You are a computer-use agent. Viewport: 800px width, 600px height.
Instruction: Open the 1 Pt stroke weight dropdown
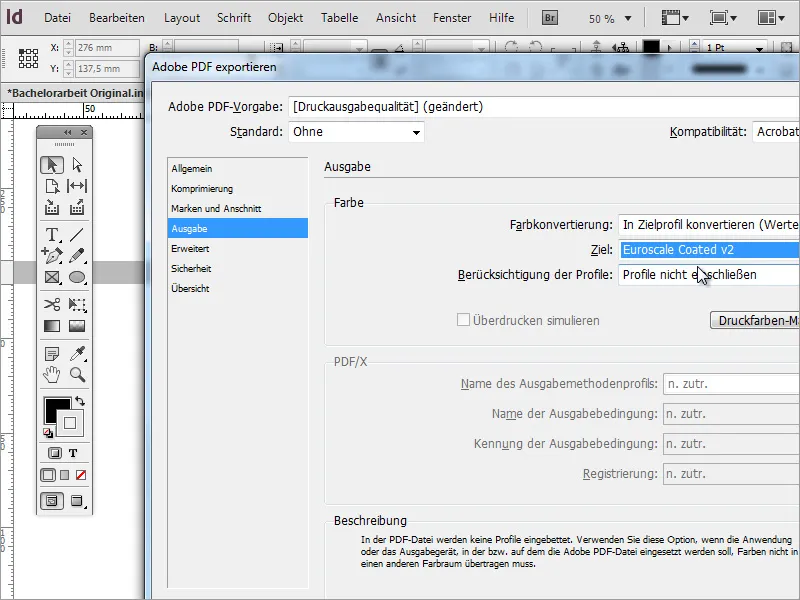coord(759,49)
